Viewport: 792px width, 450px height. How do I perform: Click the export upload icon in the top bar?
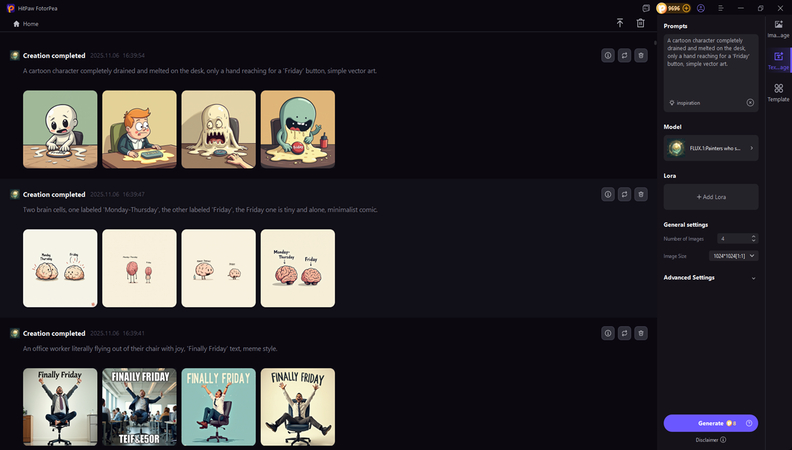620,23
